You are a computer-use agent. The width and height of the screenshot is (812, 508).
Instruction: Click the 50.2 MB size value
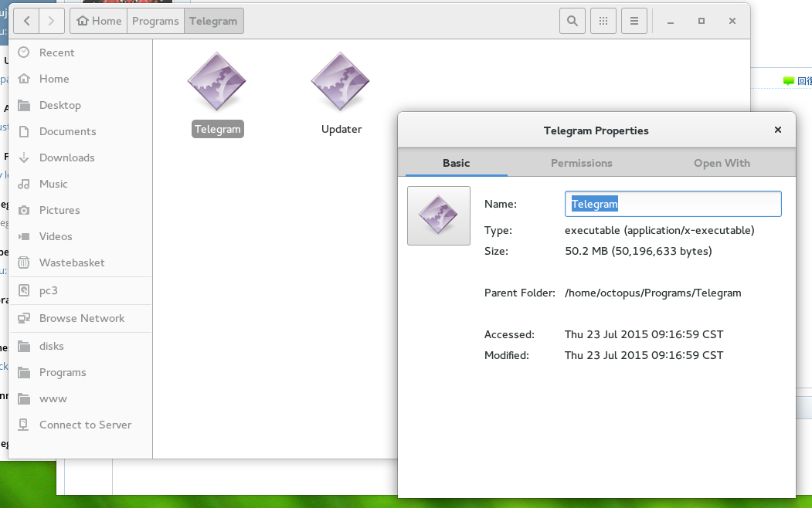[638, 252]
